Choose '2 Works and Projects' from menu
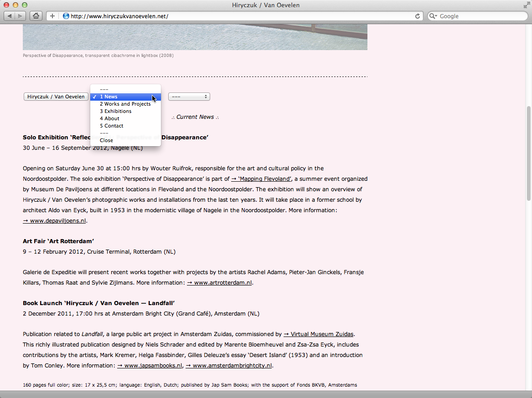Viewport: 532px width, 398px height. [x=125, y=104]
